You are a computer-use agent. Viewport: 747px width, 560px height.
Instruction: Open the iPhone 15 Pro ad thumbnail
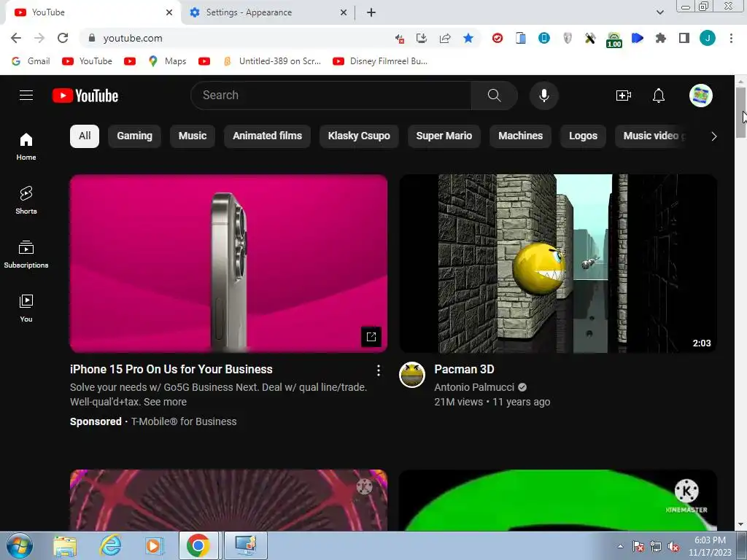(x=228, y=263)
